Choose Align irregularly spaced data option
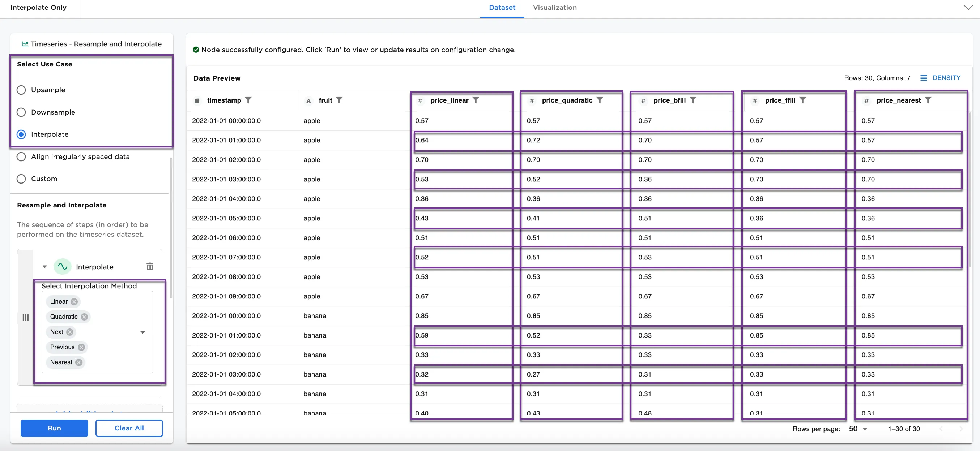 click(21, 157)
